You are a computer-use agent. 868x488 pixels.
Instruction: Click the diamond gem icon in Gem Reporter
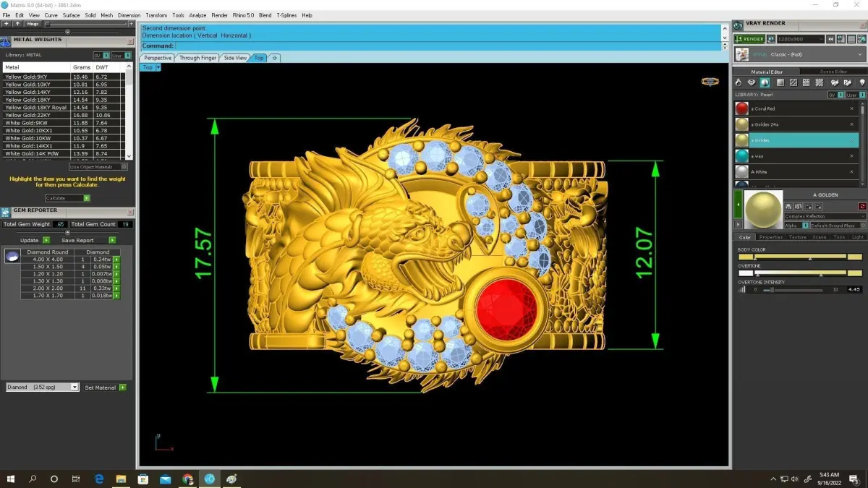pos(12,256)
